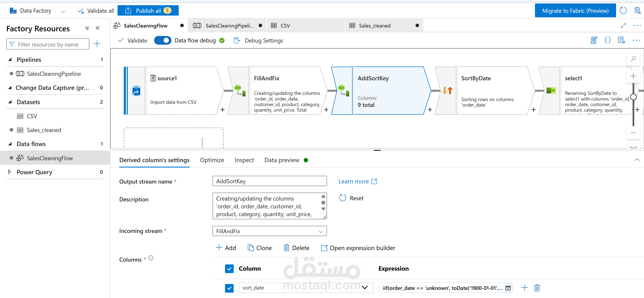Open the Incoming stream FillAndFix dropdown
Screen dimensions: 644x298
point(269,231)
